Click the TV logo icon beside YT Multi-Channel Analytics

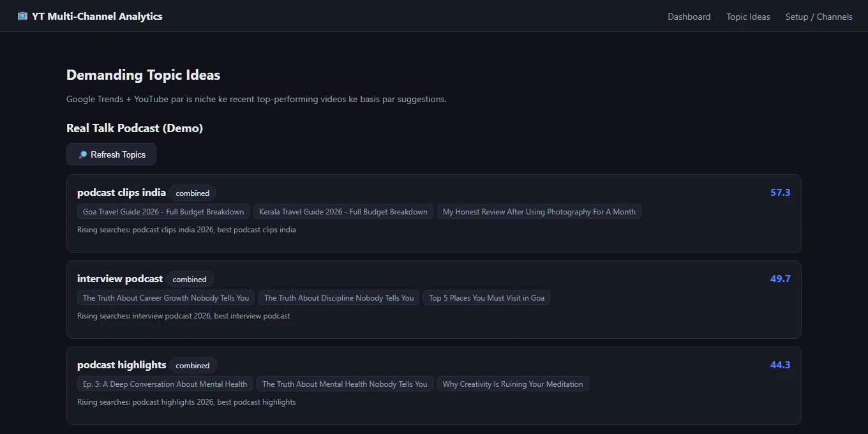22,17
